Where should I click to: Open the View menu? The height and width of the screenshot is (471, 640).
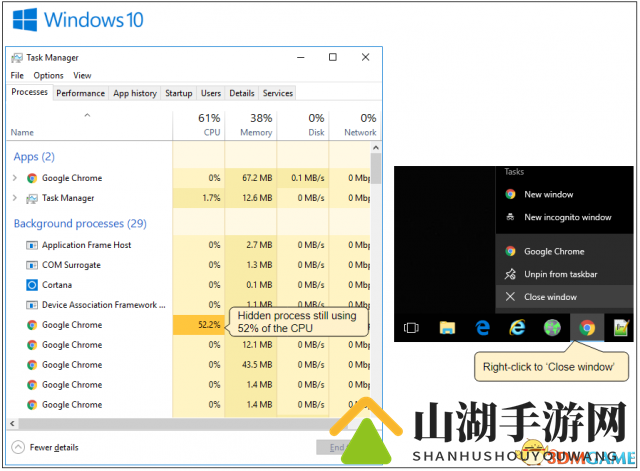82,76
